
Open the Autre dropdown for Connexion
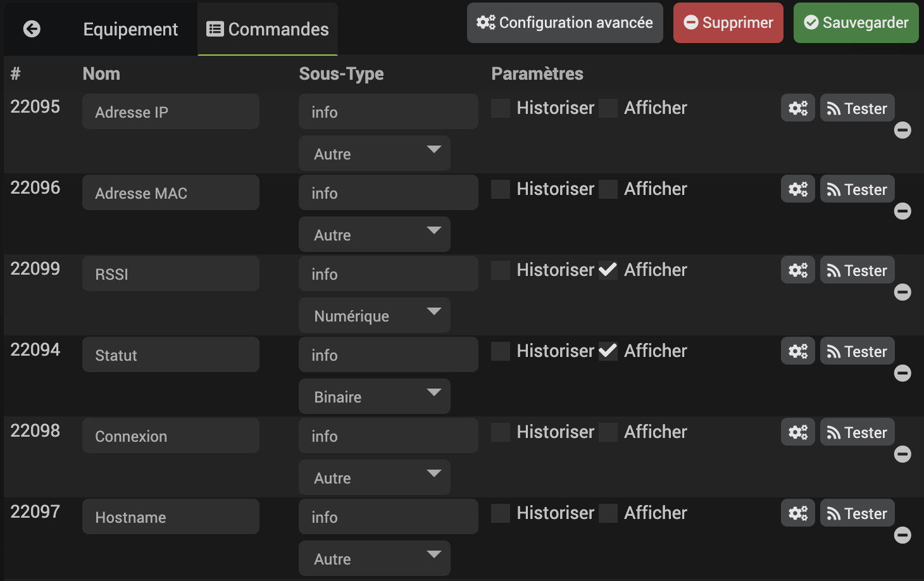pos(374,477)
